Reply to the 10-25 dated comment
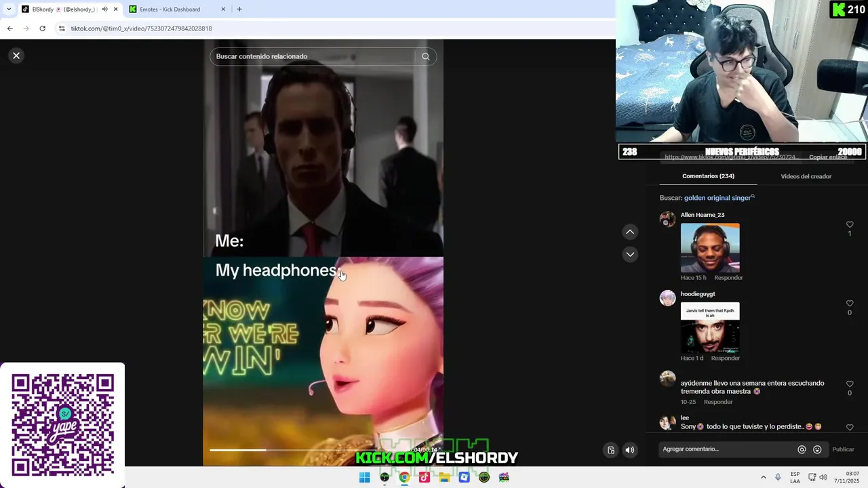868x488 pixels. coord(718,402)
